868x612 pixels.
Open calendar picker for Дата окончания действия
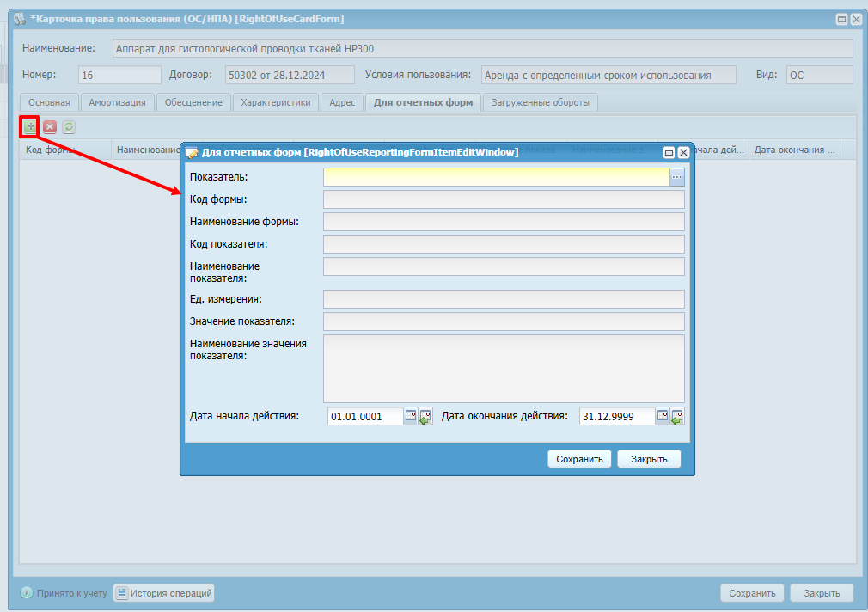click(x=663, y=416)
